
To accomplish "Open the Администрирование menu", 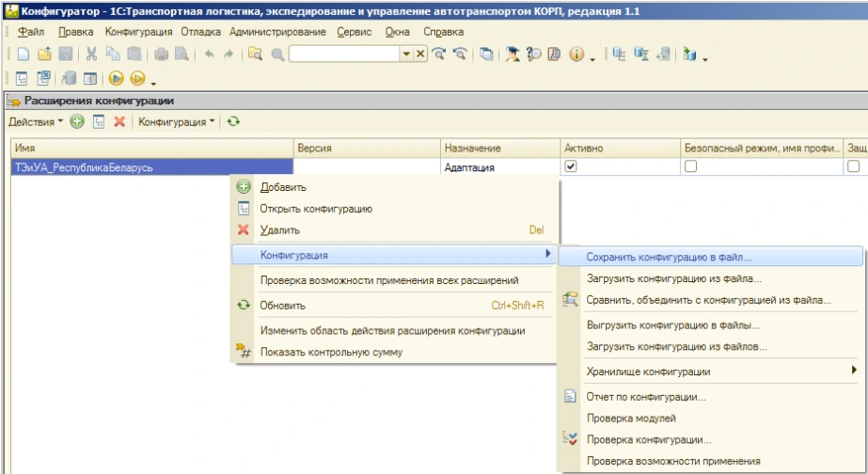I will (277, 32).
